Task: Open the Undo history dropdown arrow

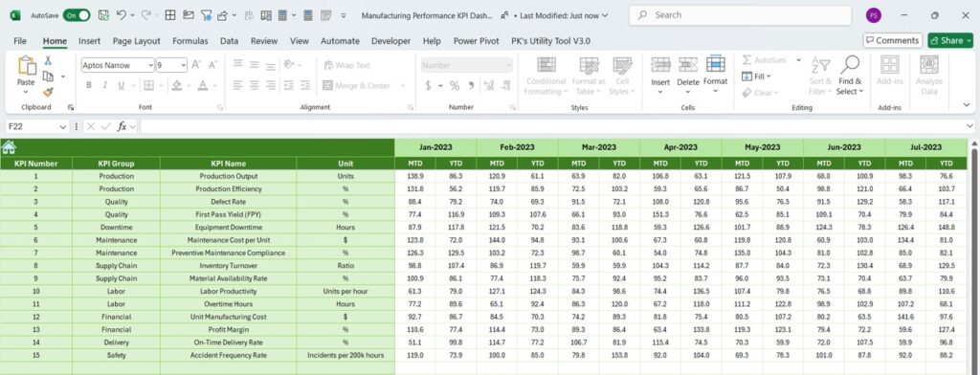Action: coord(132,15)
